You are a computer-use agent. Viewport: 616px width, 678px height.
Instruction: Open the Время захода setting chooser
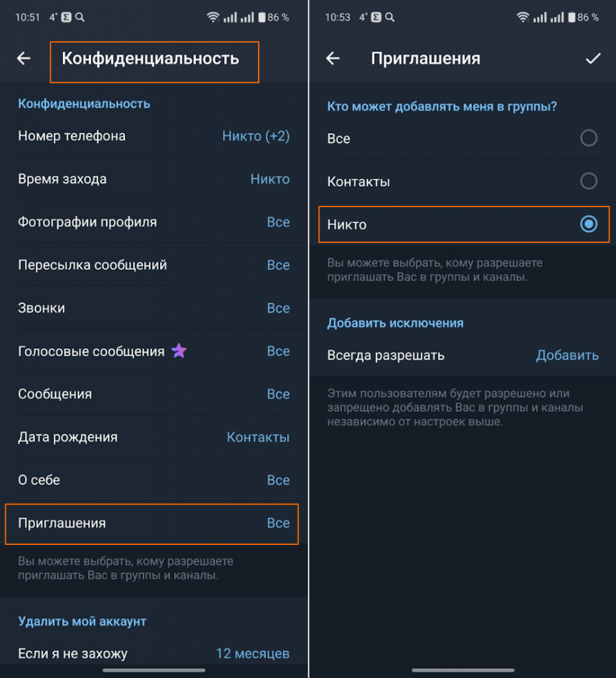click(152, 179)
